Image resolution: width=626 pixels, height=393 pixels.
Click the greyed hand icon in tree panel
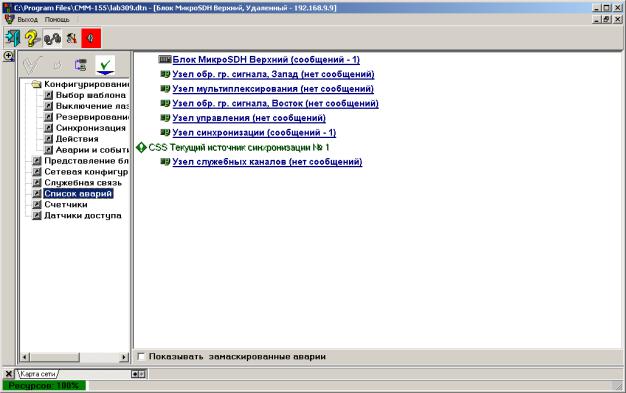pos(57,65)
